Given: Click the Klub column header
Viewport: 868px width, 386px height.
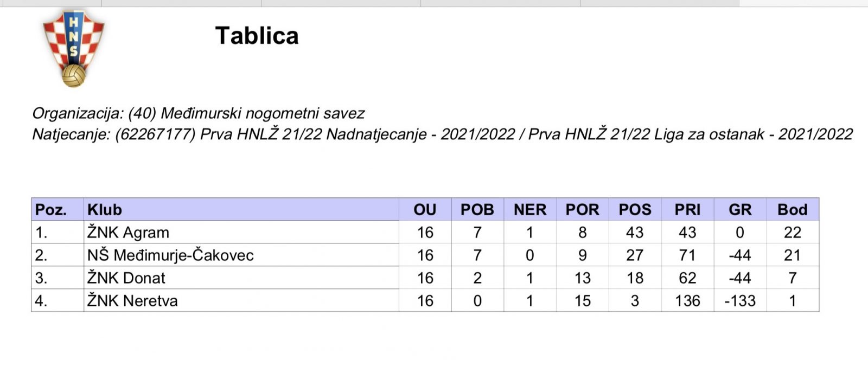Looking at the screenshot, I should (105, 210).
